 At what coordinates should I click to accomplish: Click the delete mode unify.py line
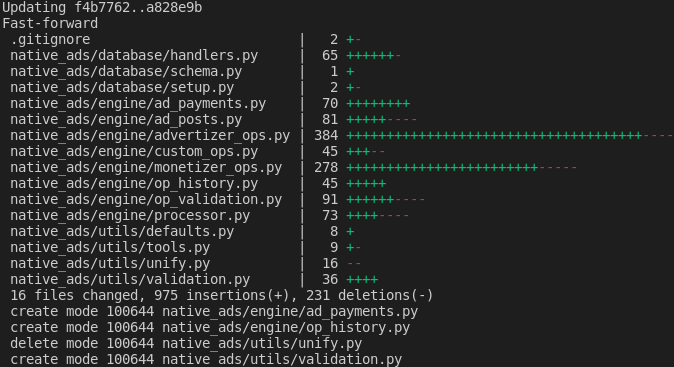point(186,344)
